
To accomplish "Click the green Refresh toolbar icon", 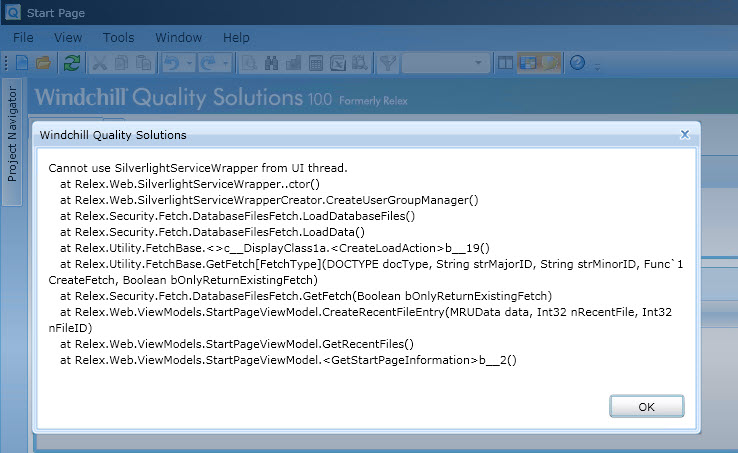I will point(71,63).
